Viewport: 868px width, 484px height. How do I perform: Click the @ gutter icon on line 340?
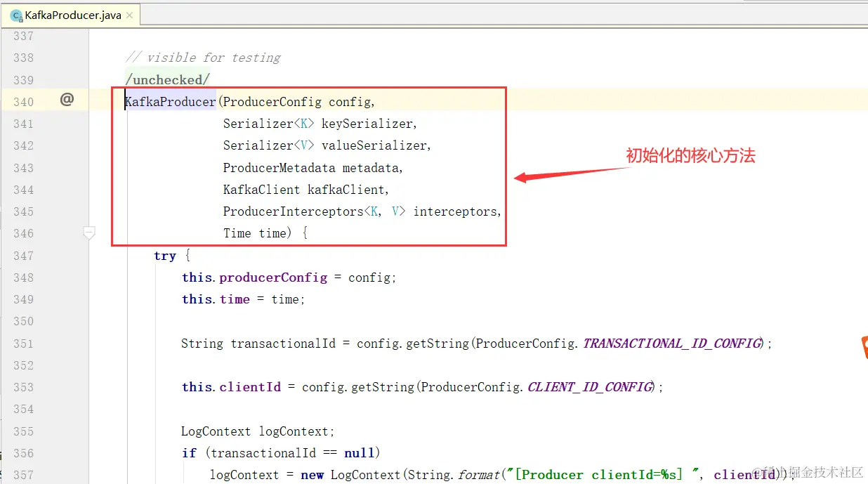[x=67, y=100]
